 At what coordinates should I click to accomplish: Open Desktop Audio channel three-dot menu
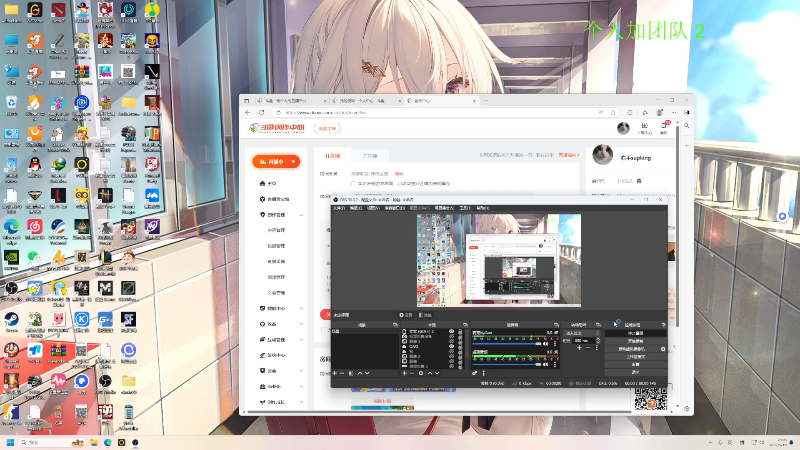point(555,364)
